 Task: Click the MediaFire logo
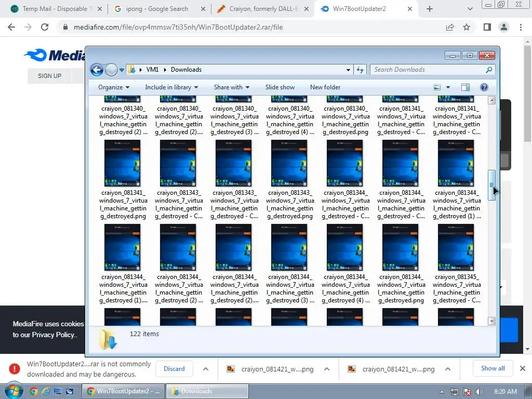click(54, 55)
